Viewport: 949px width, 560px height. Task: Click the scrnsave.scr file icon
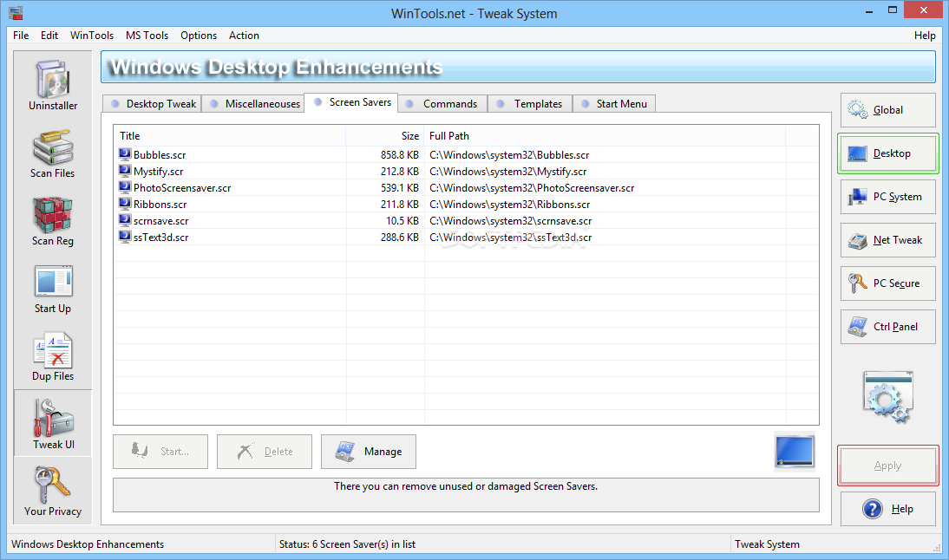click(125, 219)
